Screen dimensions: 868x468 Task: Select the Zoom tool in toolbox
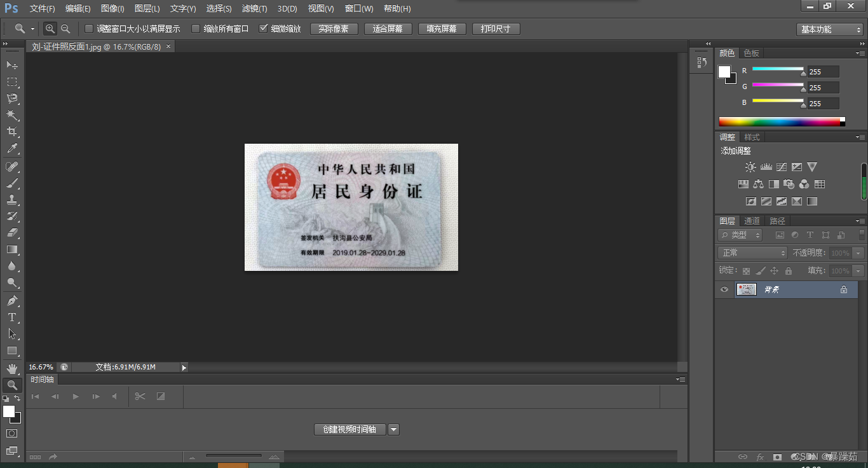pos(12,385)
